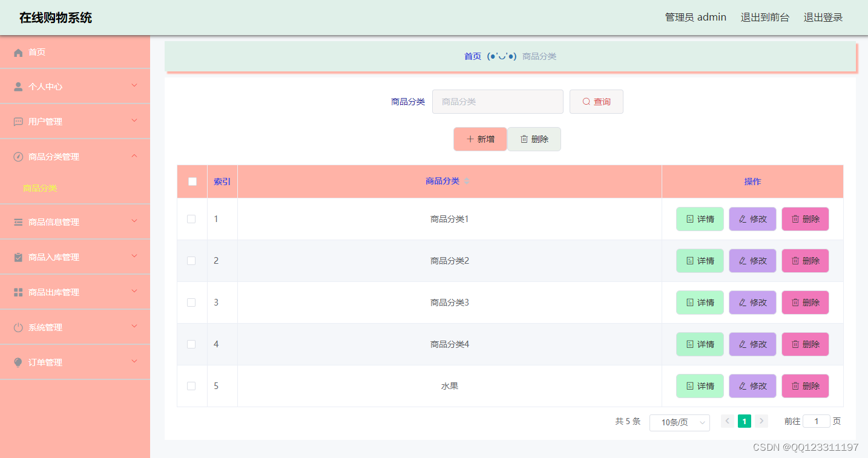Click the 共 5 条 total count text
The image size is (868, 458).
628,421
